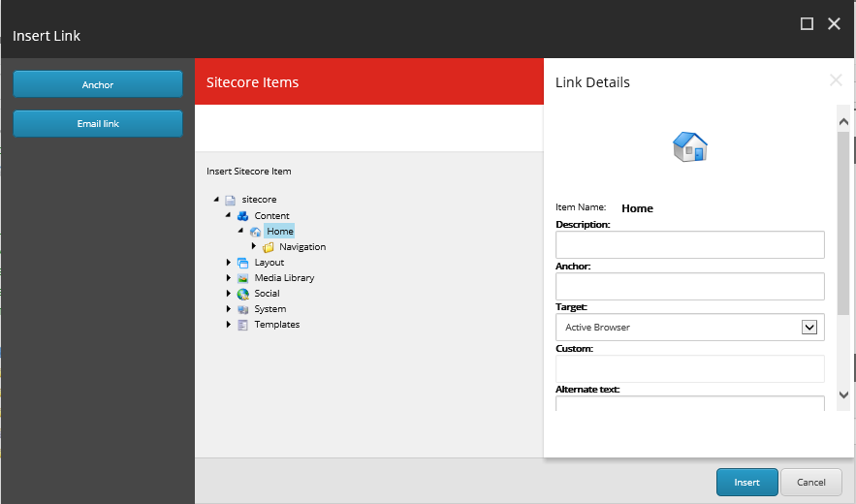Click the Navigation folder icon

269,248
